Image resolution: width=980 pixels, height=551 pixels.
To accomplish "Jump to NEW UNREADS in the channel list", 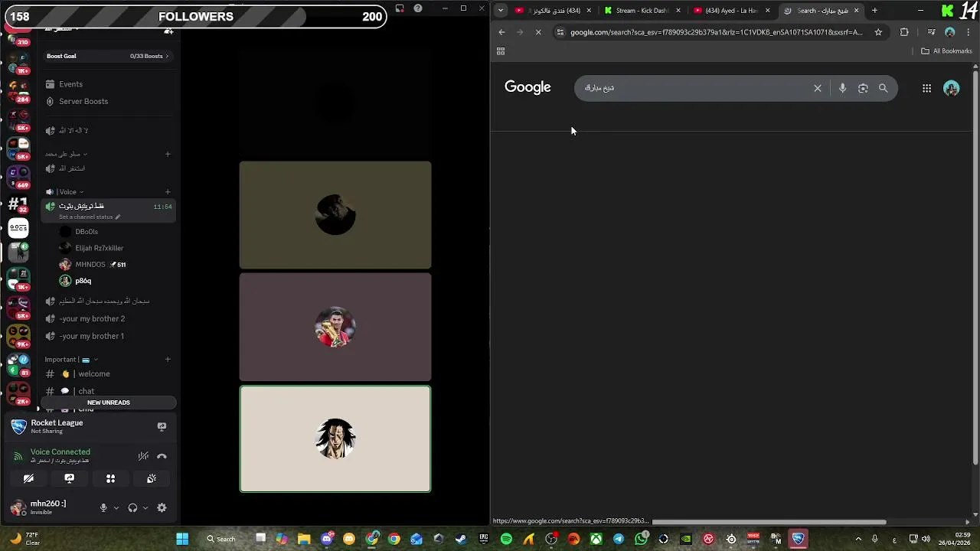I will (108, 403).
